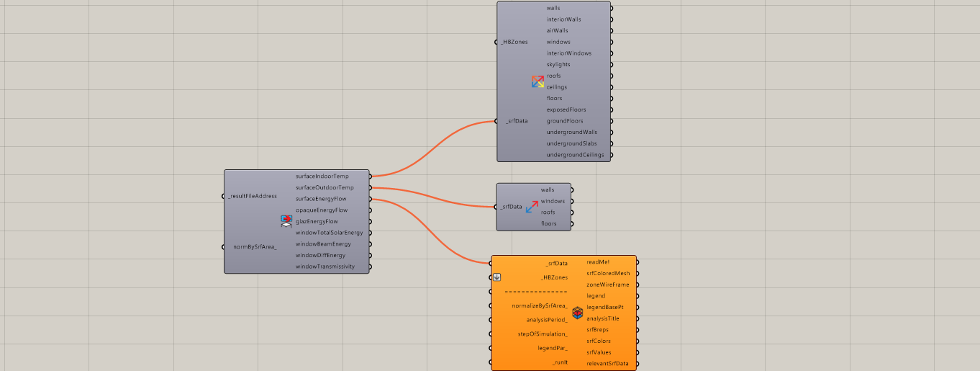Viewport: 980px width, 371px height.
Task: Click the _srfData input of the orange component
Action: point(556,264)
